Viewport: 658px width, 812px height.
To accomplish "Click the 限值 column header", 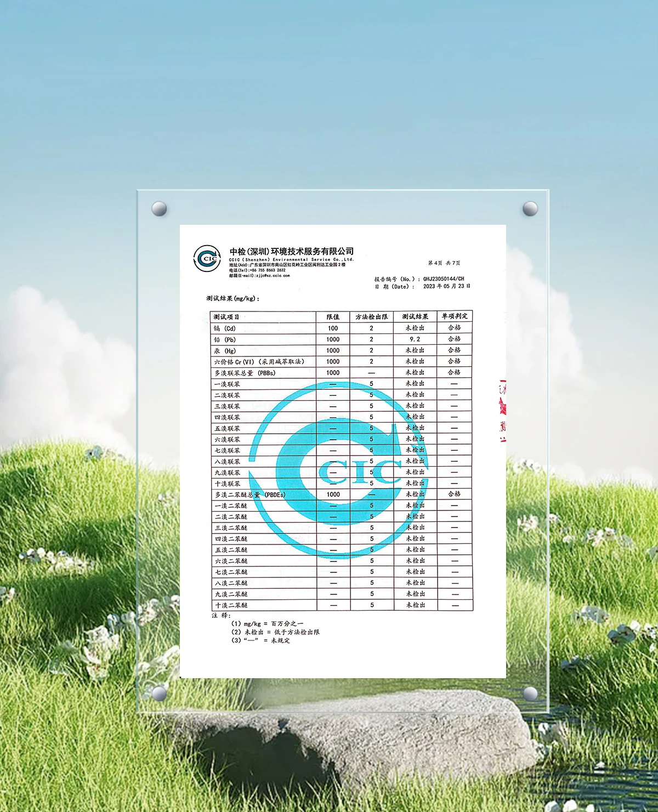I will click(333, 317).
